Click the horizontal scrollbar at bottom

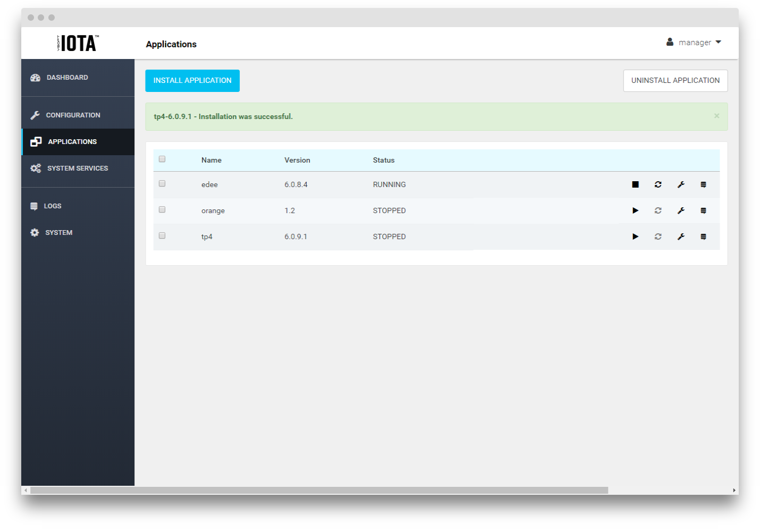pyautogui.click(x=319, y=490)
